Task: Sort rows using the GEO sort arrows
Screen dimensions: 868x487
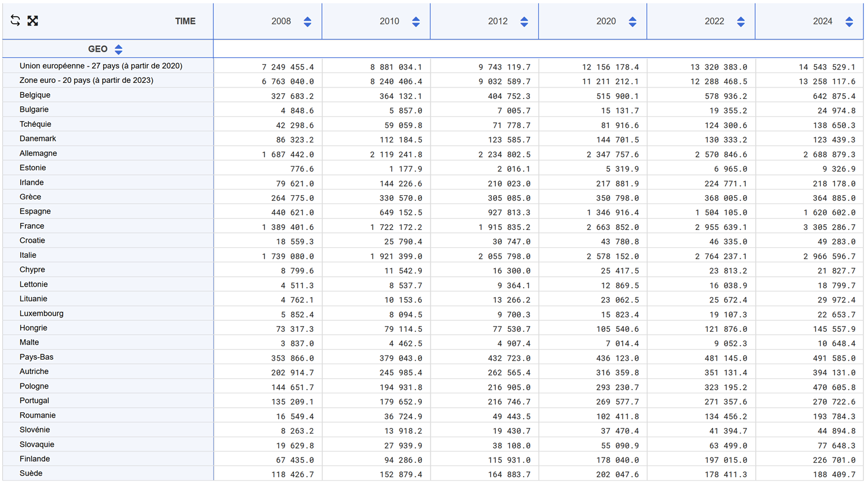Action: point(119,49)
